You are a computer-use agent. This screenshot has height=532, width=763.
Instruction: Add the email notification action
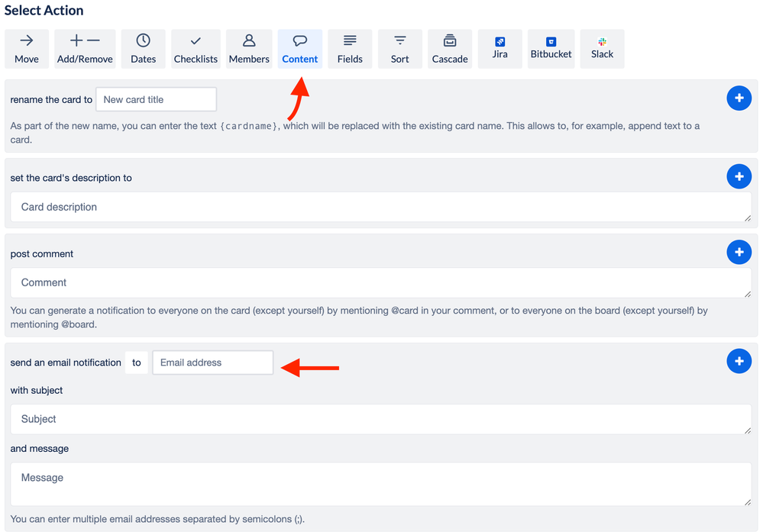[739, 361]
